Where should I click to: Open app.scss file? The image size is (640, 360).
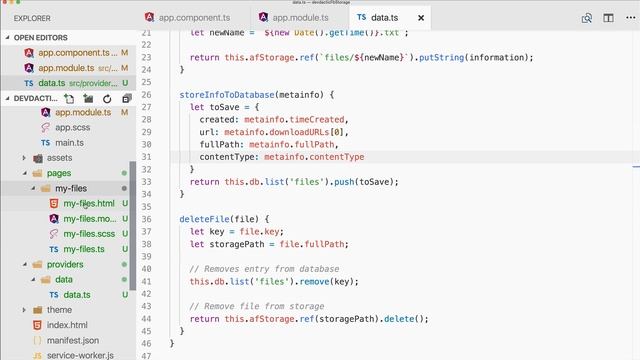click(x=72, y=127)
